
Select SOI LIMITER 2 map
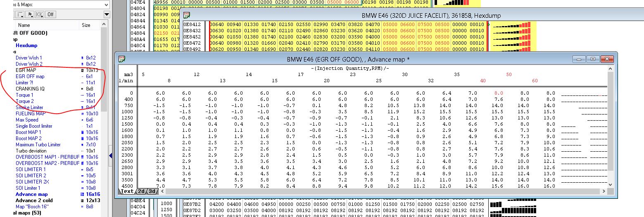31,176
